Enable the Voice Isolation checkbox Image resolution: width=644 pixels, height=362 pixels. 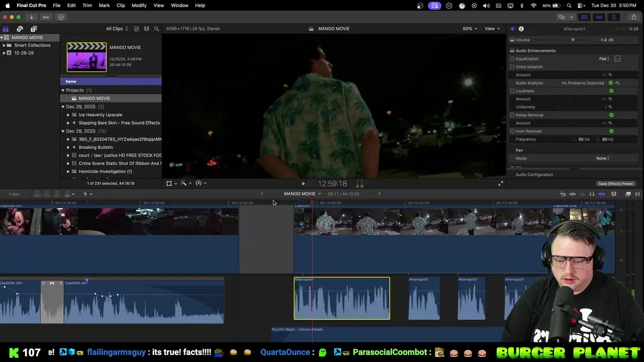(512, 67)
